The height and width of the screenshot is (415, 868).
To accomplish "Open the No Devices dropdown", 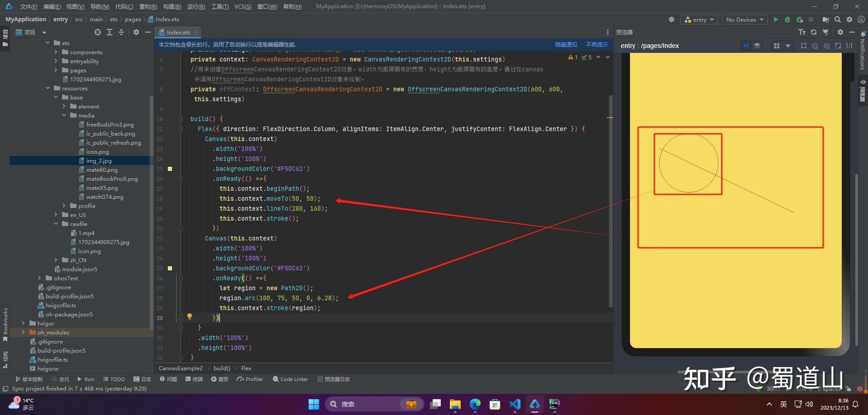I will 744,19.
